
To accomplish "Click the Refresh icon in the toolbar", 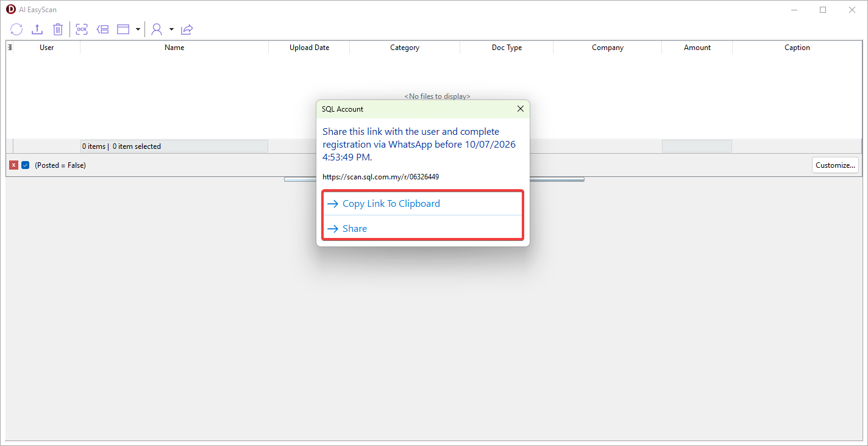I will tap(16, 29).
